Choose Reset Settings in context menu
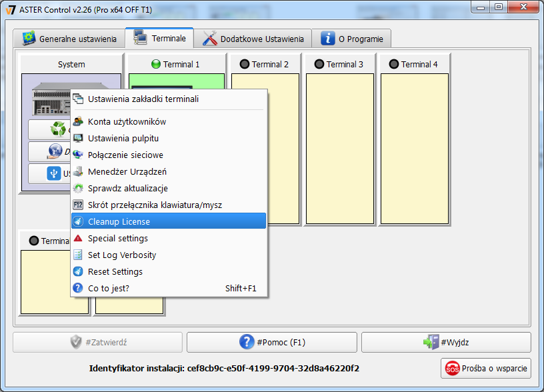 point(169,271)
